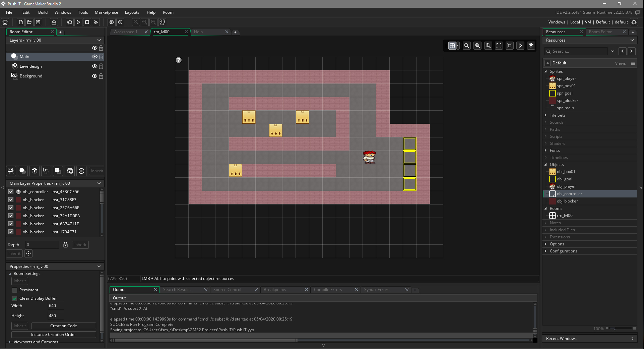This screenshot has width=644, height=349.
Task: Toggle the room grid button
Action: click(452, 46)
